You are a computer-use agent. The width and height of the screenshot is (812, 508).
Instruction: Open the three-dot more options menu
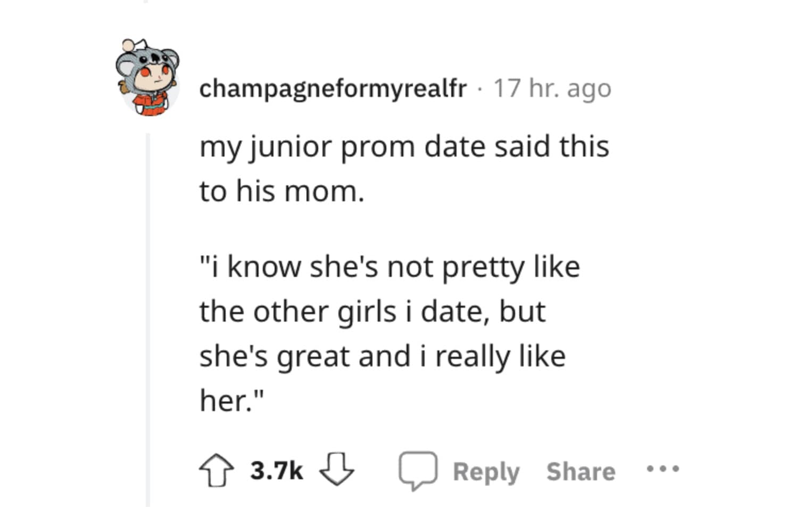(662, 469)
